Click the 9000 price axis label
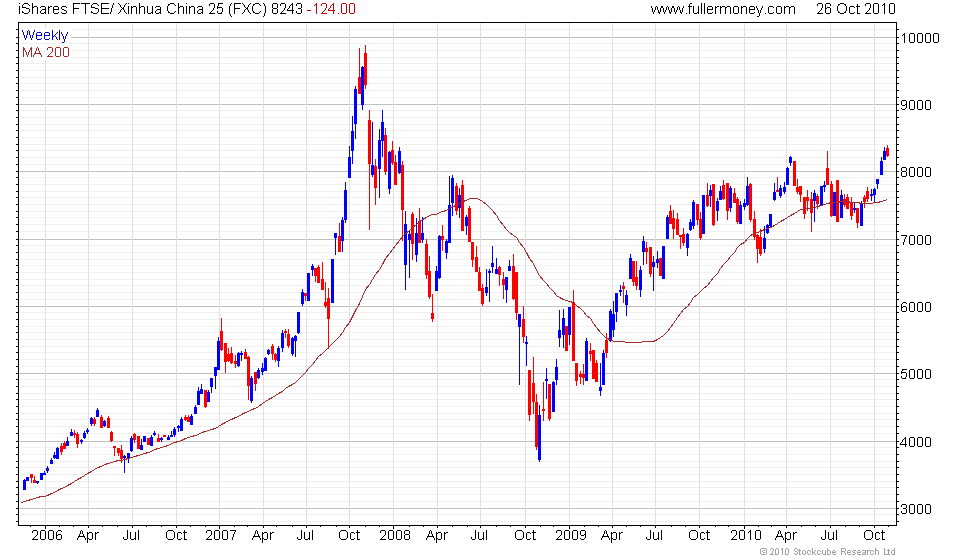 coord(916,105)
